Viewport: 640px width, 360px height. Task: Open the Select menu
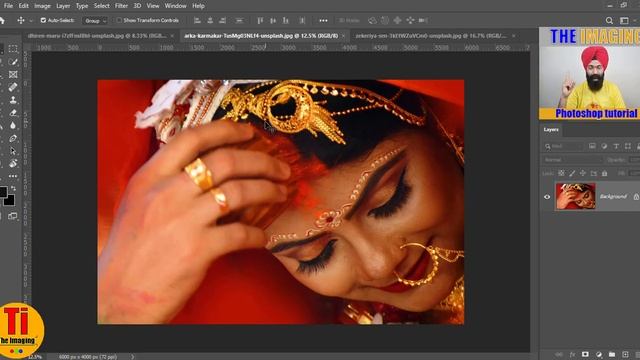click(x=101, y=6)
